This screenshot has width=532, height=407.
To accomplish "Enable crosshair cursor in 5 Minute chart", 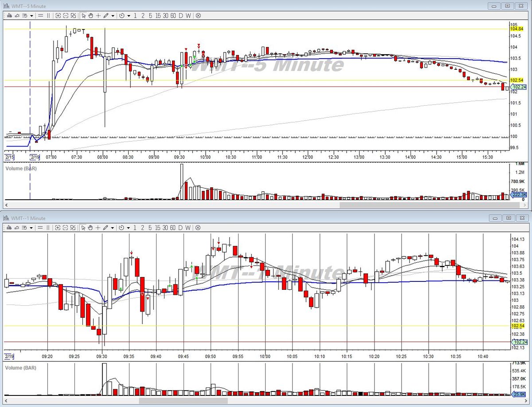I will 98,16.
